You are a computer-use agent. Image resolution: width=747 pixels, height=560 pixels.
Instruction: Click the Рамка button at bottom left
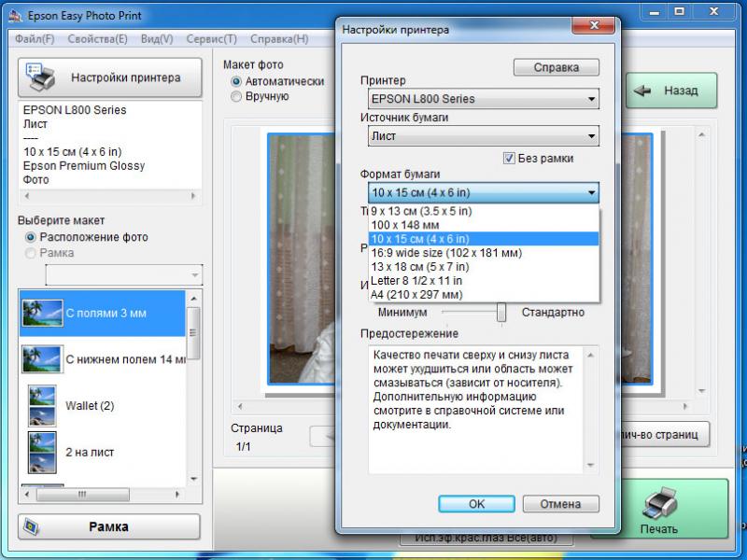click(x=109, y=526)
